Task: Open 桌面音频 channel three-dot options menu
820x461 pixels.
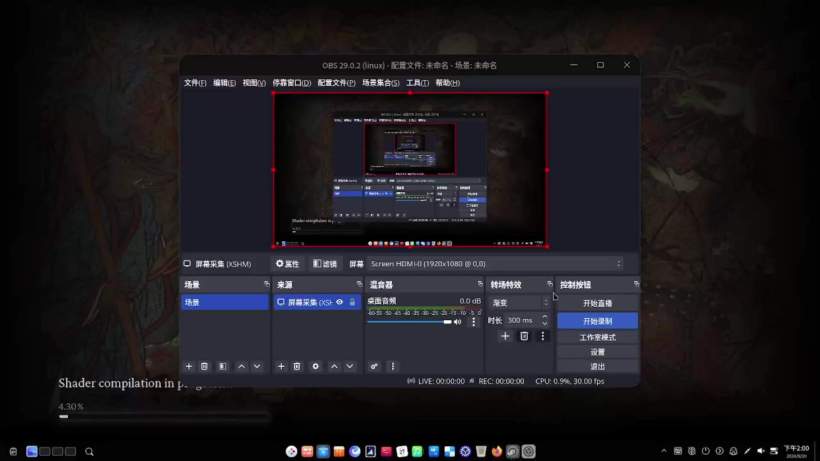Action: 474,322
